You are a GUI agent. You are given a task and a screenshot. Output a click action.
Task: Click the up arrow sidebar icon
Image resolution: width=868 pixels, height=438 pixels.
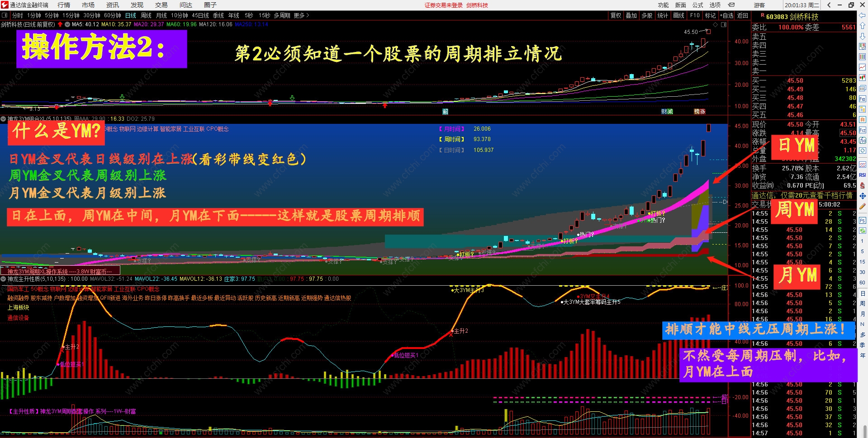(863, 26)
